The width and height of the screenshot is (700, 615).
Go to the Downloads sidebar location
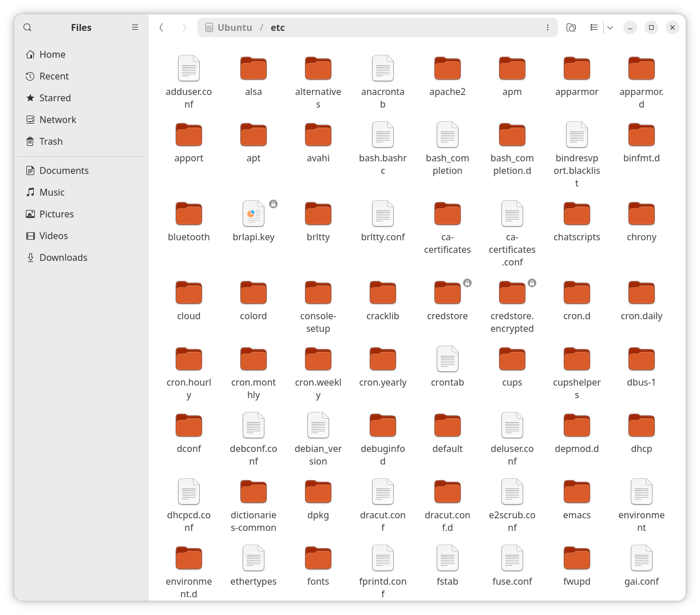click(63, 257)
